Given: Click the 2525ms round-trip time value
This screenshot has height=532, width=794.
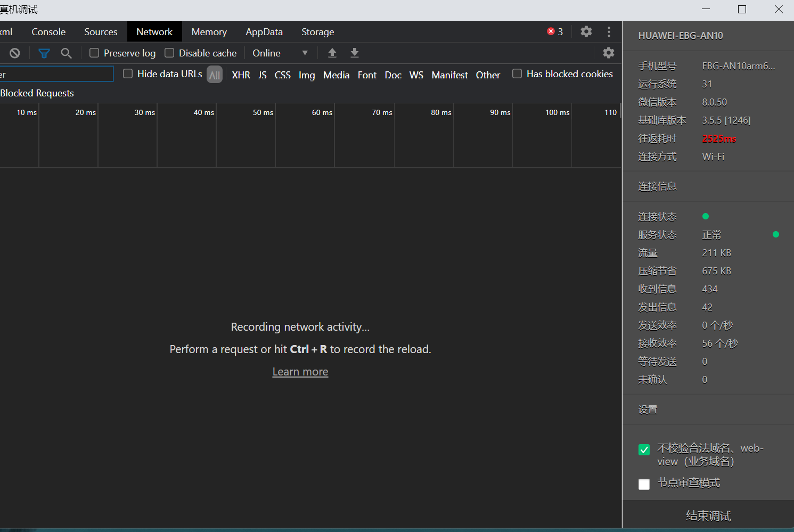Looking at the screenshot, I should click(x=719, y=138).
